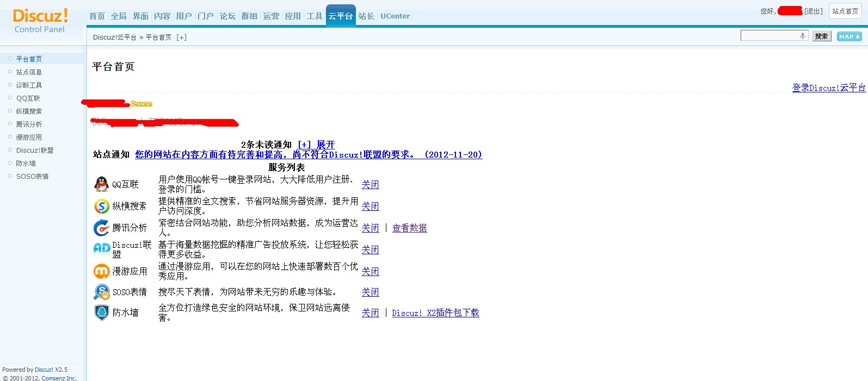This screenshot has width=868, height=381.
Task: Click the 腾讯分析 service icon
Action: click(101, 228)
